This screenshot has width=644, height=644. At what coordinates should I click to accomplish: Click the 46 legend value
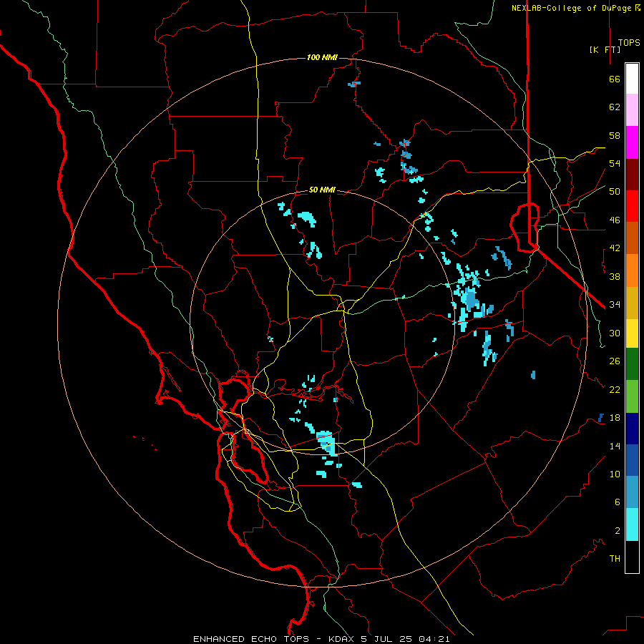click(615, 220)
